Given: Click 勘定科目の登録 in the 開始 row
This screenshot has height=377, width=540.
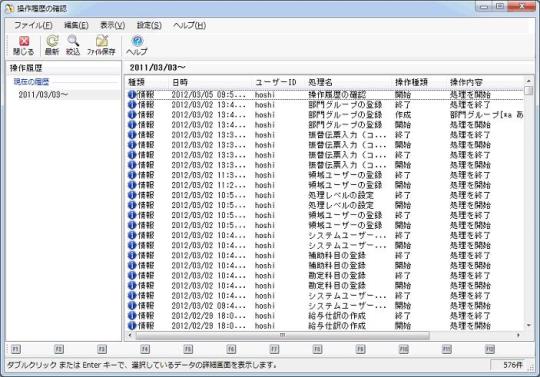Looking at the screenshot, I should [337, 285].
